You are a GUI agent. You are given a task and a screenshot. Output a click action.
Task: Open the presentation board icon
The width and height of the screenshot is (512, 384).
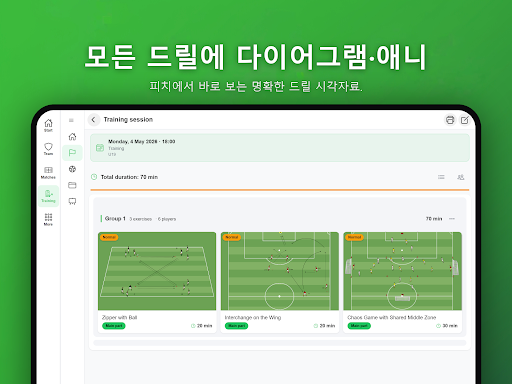click(x=72, y=201)
